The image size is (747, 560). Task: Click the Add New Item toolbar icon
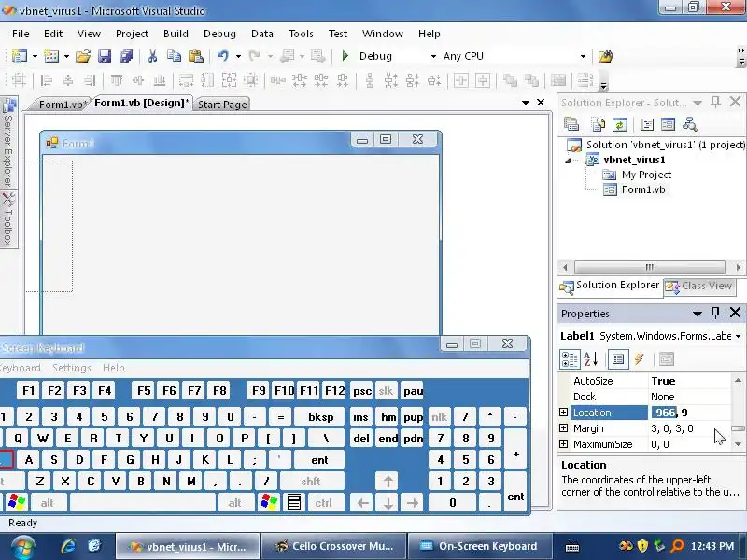coord(51,56)
